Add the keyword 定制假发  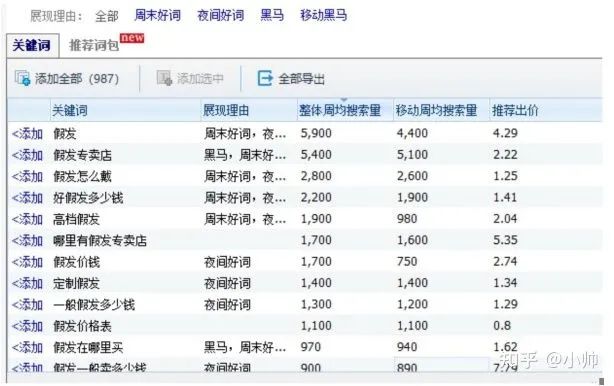[x=27, y=283]
